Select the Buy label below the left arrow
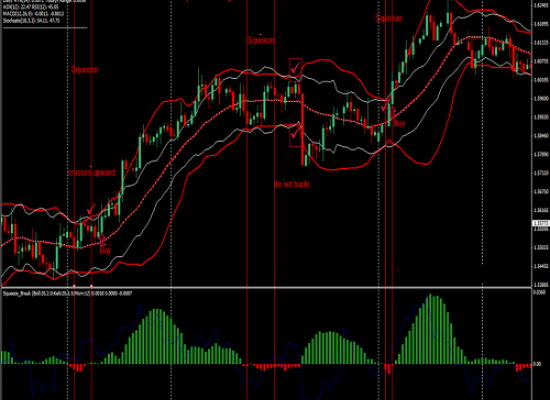 (x=105, y=250)
